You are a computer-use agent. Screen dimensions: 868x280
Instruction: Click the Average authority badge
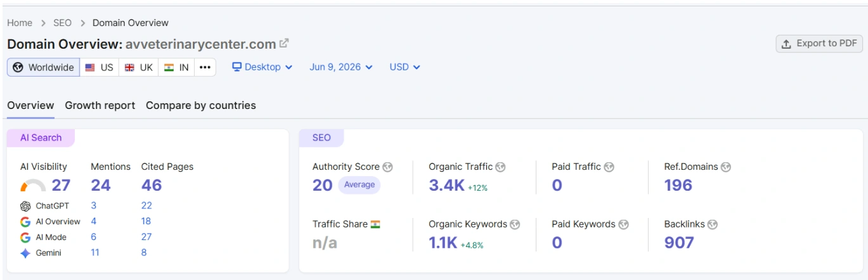click(360, 185)
